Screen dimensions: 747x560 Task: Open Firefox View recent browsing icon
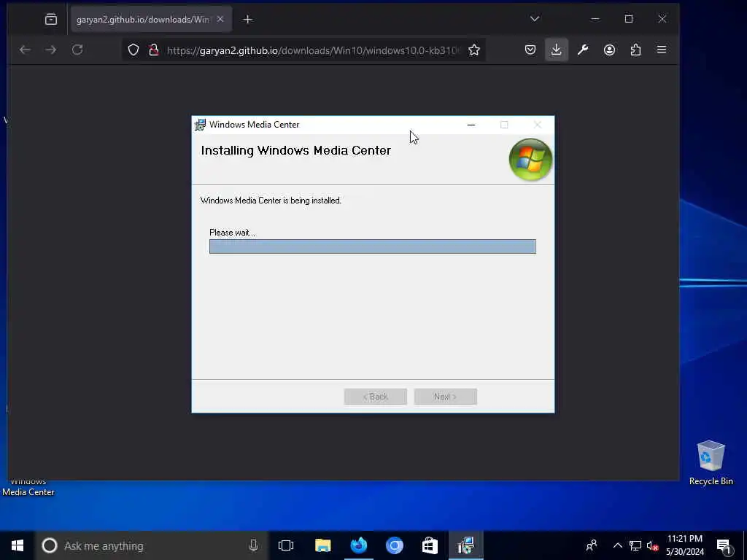point(51,19)
